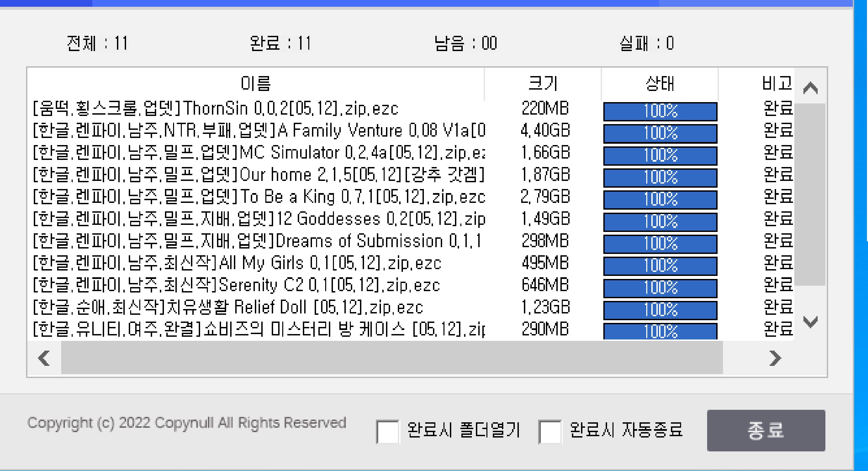Click the vertical scrollbar thumb

(x=810, y=194)
